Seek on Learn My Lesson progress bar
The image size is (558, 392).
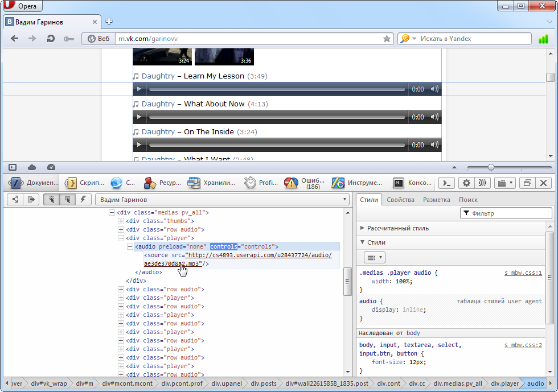pyautogui.click(x=277, y=89)
